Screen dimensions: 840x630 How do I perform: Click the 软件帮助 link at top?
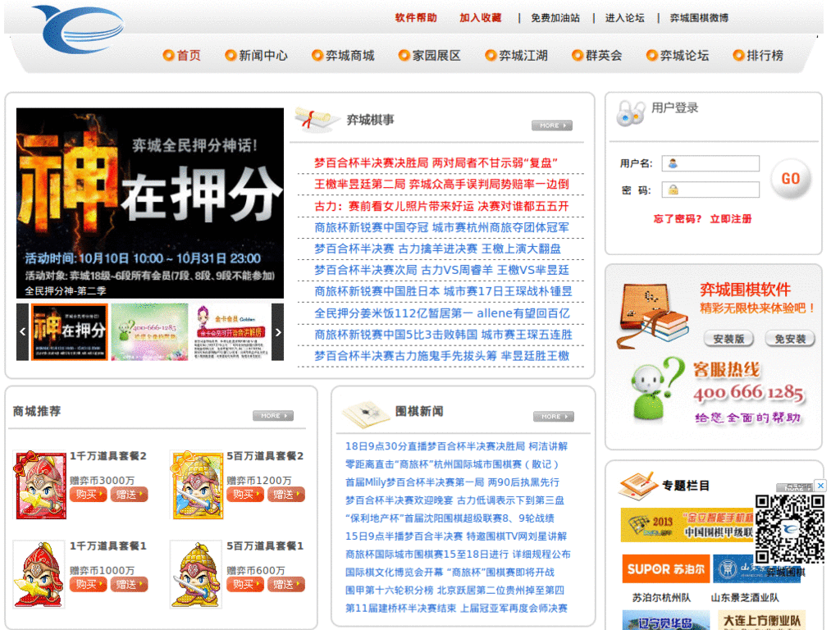tap(416, 18)
